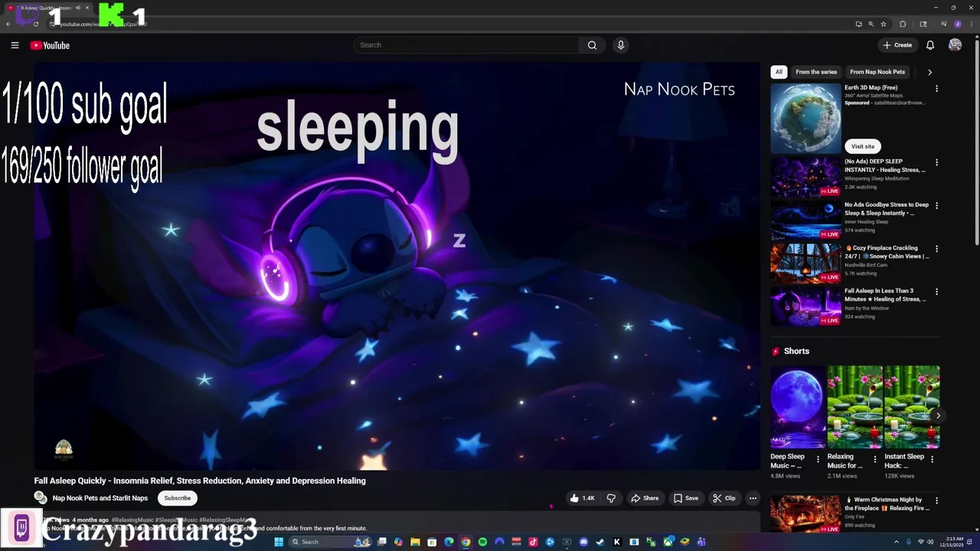Open options for Instant Sleep Hack short
Screen dimensions: 980x551
pyautogui.click(x=932, y=460)
